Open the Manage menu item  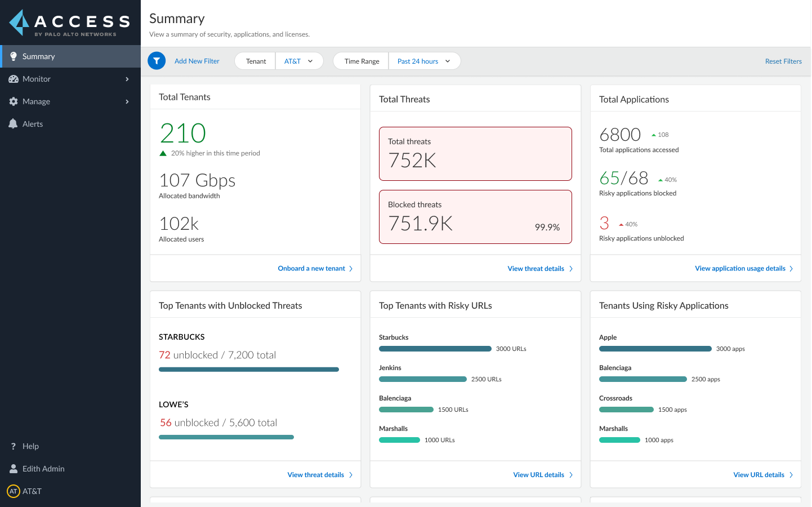click(x=70, y=101)
